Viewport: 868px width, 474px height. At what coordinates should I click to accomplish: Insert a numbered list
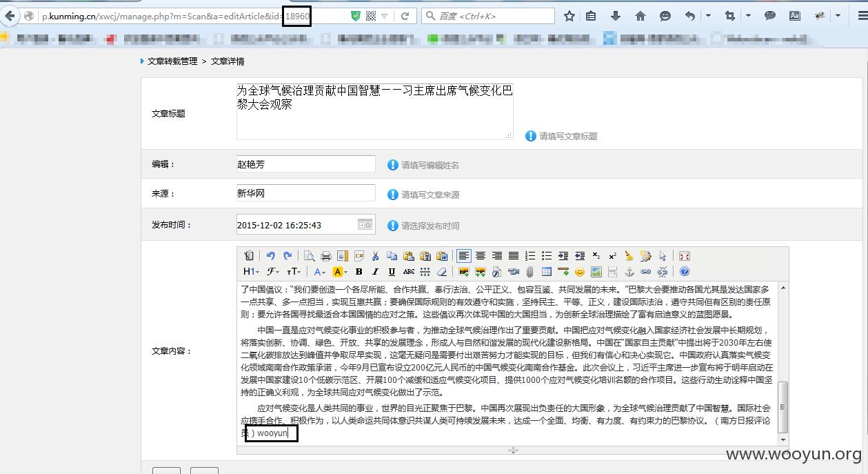click(530, 256)
